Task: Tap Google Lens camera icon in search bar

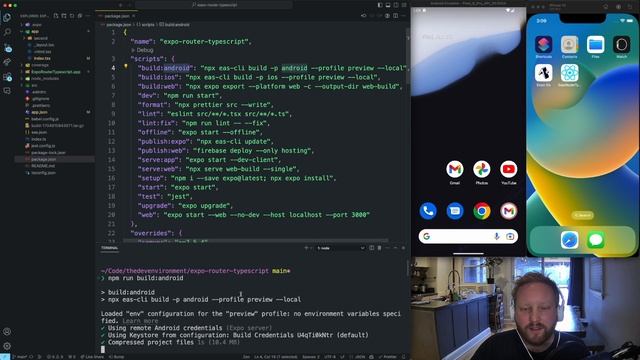Action: click(510, 236)
